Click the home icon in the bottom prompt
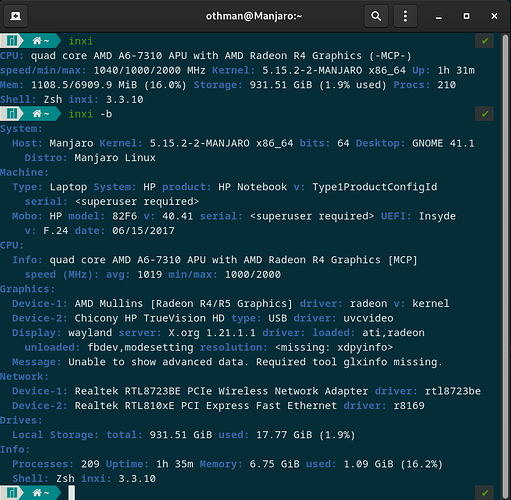511x500 pixels. [37, 493]
